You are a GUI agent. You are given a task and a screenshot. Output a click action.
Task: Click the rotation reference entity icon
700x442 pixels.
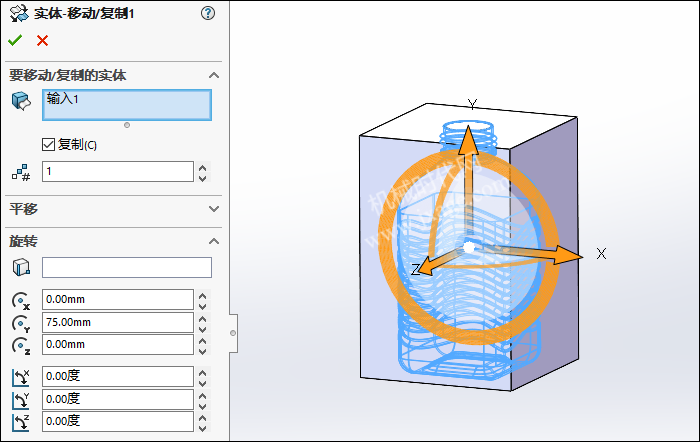(x=21, y=267)
